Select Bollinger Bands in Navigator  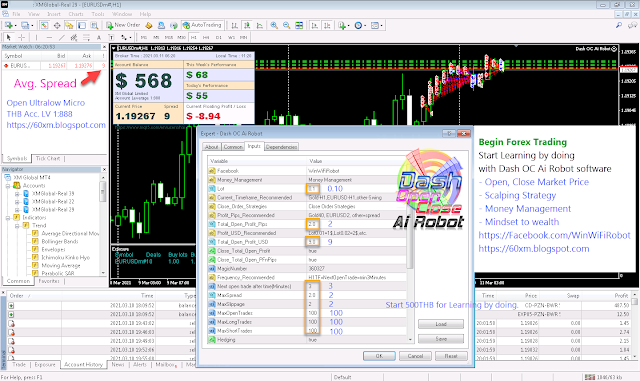tap(59, 241)
